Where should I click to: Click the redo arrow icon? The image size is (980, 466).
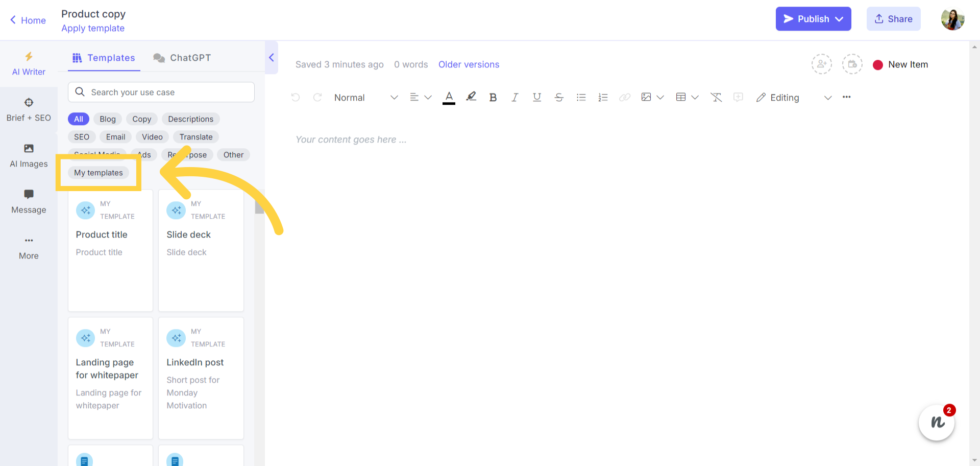[x=317, y=97]
